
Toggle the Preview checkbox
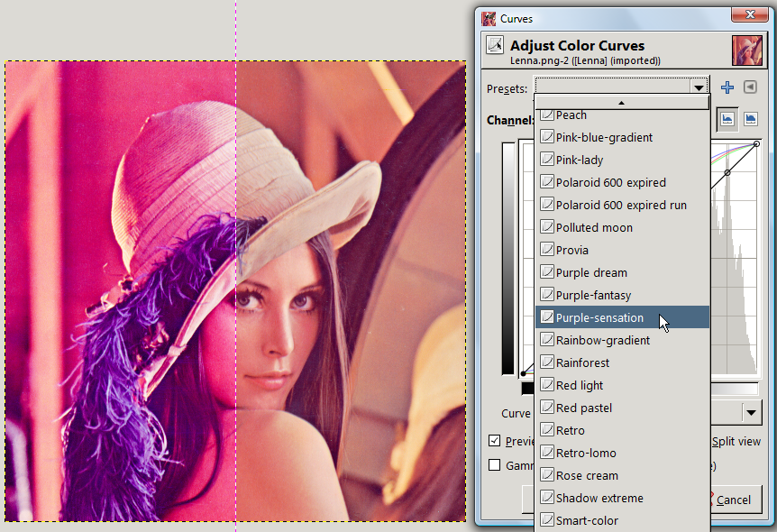(495, 440)
